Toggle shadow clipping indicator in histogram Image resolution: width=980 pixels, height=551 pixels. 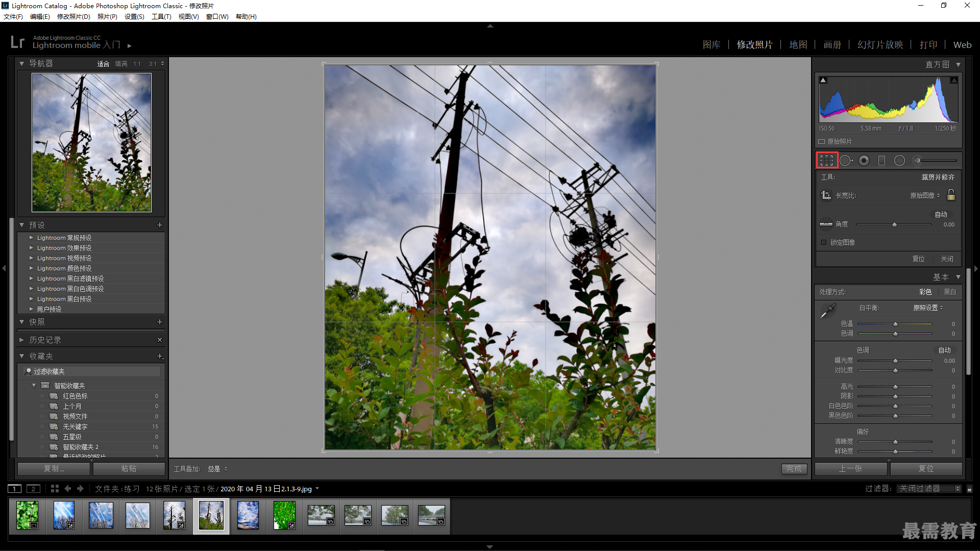(x=823, y=80)
